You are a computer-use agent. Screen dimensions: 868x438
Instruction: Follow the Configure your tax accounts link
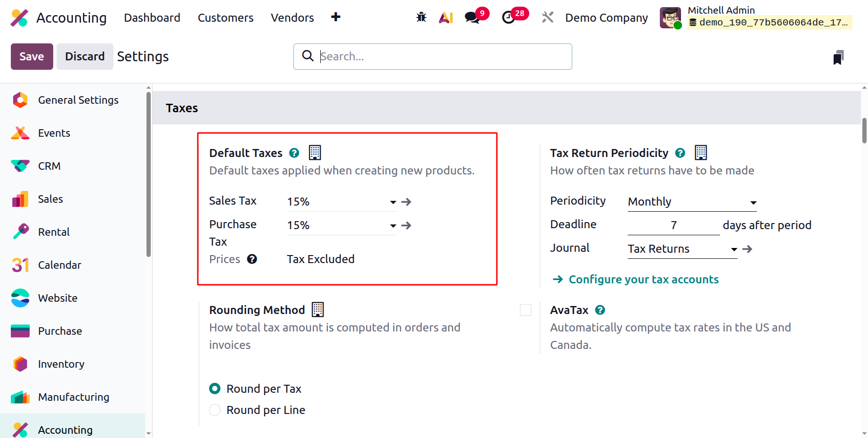[644, 279]
